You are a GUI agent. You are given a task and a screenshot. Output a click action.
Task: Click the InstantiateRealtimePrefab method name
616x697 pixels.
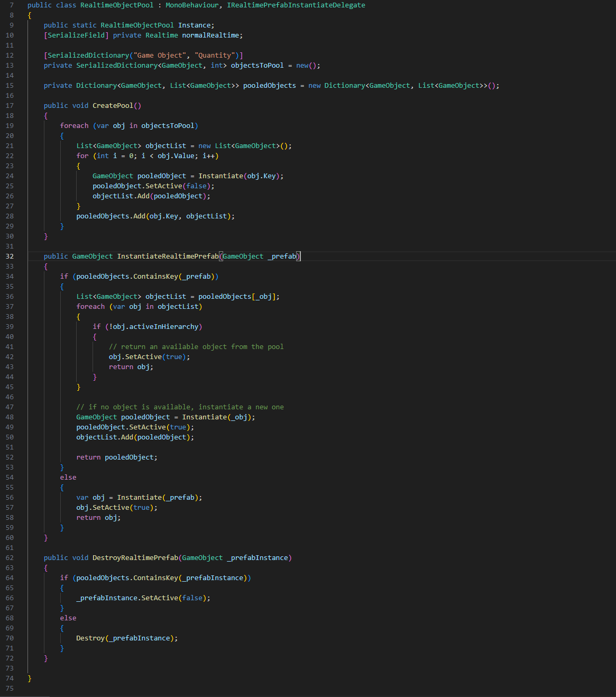pyautogui.click(x=168, y=256)
